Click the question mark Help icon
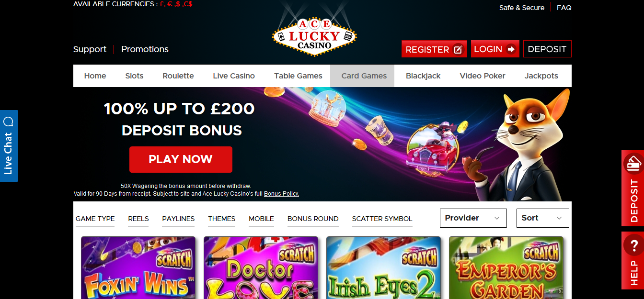Image resolution: width=644 pixels, height=299 pixels. tap(633, 245)
